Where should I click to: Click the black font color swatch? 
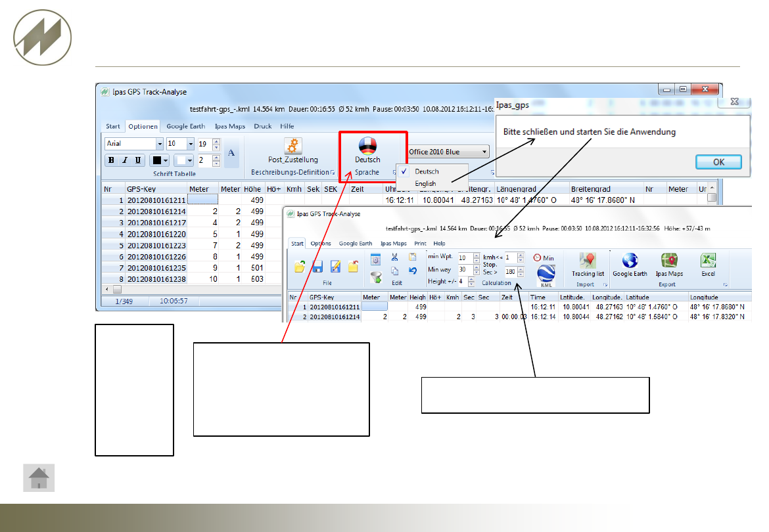tap(156, 160)
